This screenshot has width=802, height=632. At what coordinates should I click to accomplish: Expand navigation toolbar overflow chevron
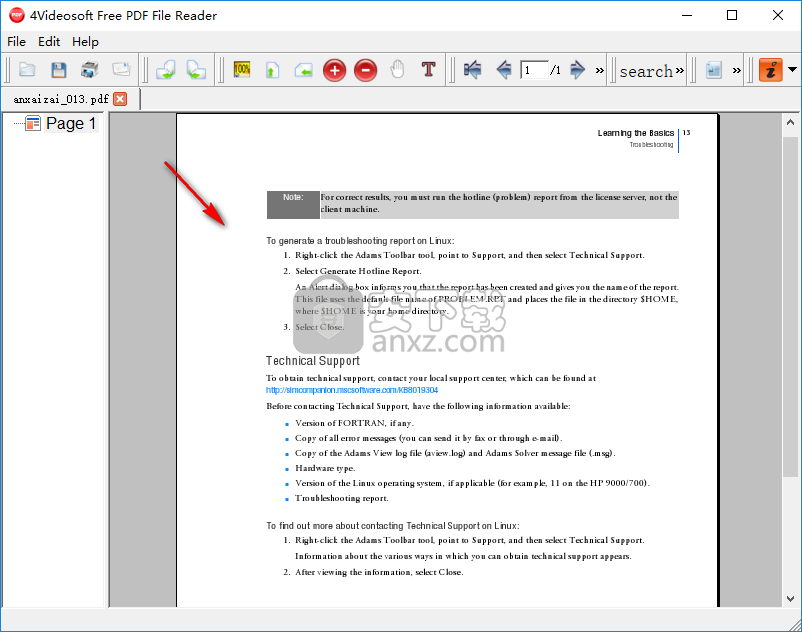point(600,70)
